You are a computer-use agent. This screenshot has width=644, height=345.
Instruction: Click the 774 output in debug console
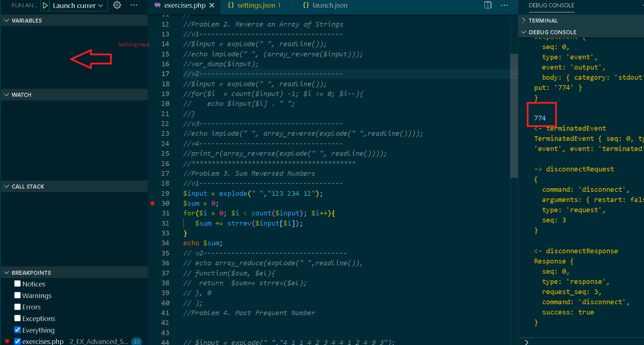tap(540, 118)
